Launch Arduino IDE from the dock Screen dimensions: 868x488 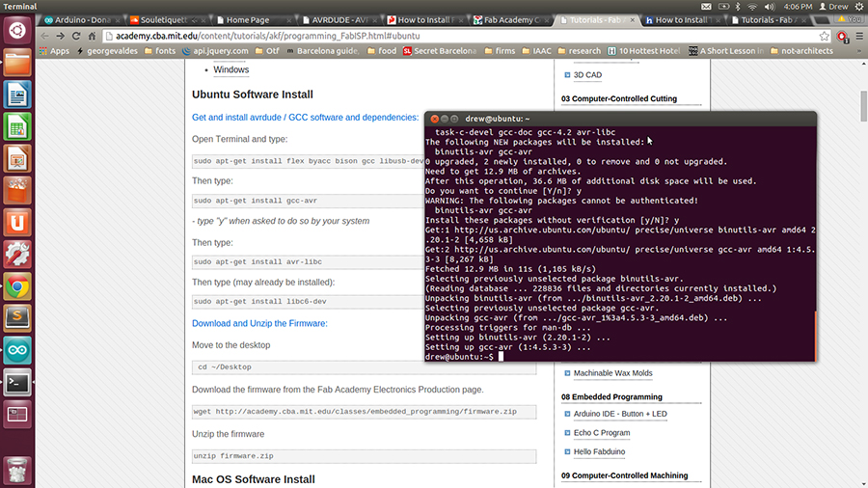(x=17, y=350)
